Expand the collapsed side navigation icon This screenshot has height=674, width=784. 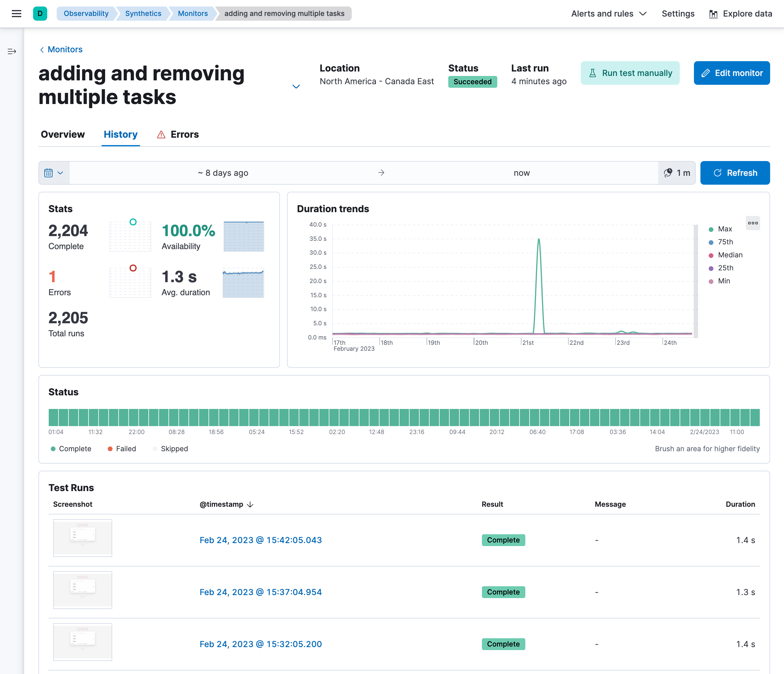click(x=12, y=51)
